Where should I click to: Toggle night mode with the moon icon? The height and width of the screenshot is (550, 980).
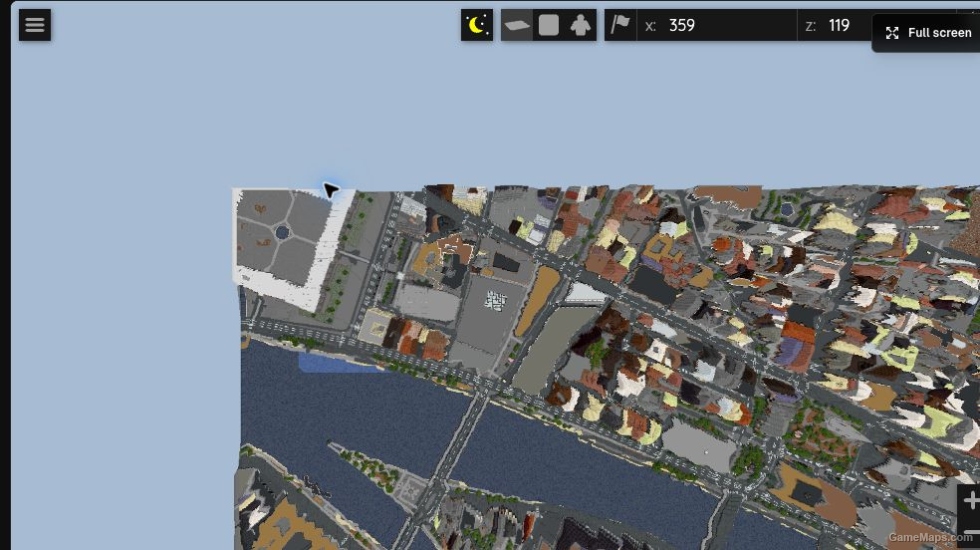[477, 25]
